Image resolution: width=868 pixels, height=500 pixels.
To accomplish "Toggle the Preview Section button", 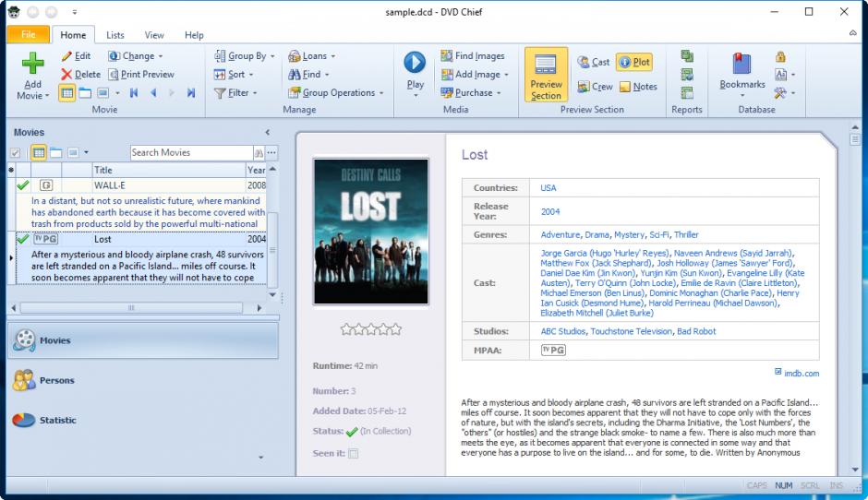I will click(x=547, y=75).
